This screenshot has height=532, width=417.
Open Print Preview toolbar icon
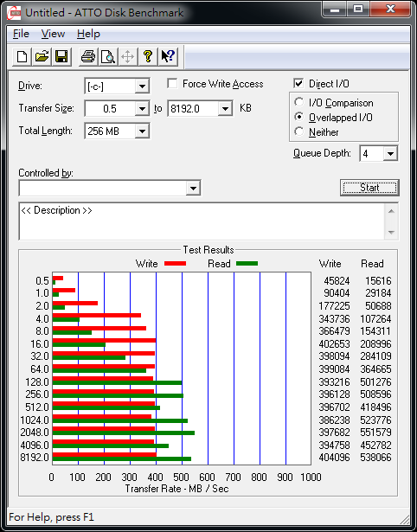pos(108,56)
